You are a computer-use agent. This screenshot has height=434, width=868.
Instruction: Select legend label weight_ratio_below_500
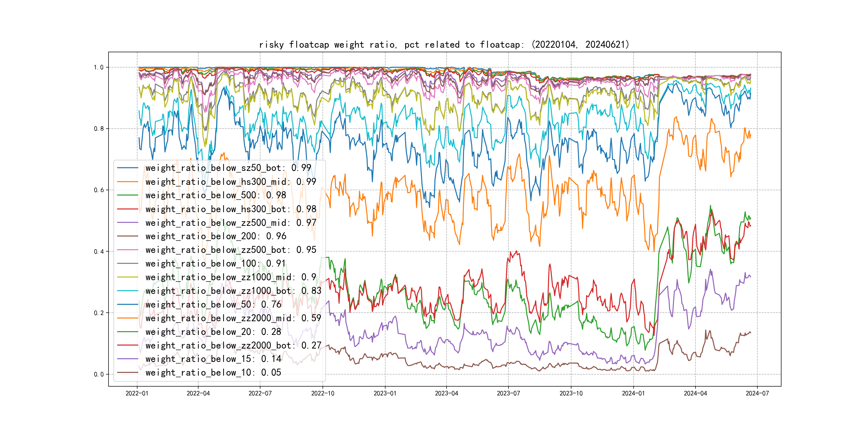216,195
